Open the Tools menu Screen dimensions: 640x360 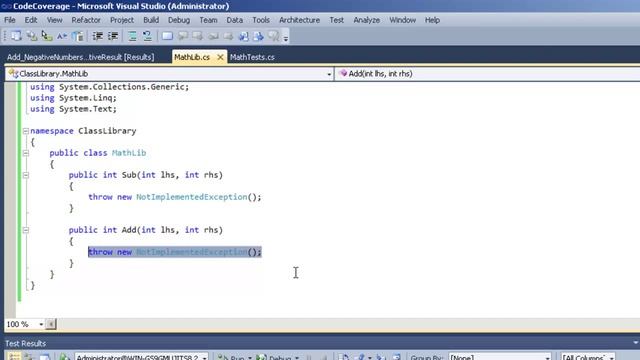coord(261,20)
